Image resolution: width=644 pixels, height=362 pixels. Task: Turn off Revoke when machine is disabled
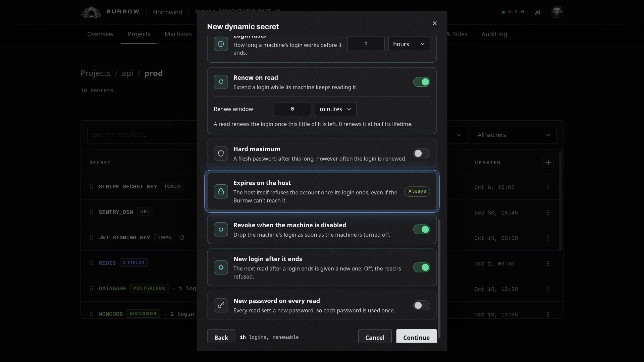(422, 229)
